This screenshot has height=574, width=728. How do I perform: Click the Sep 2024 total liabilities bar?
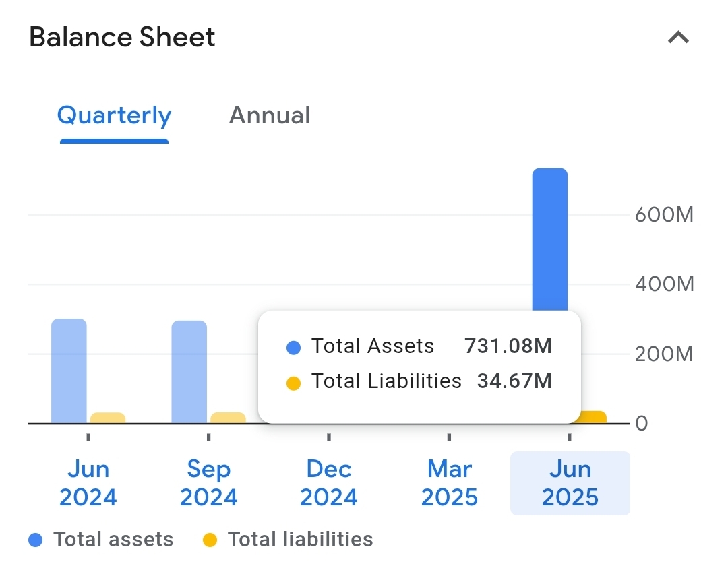click(x=228, y=418)
